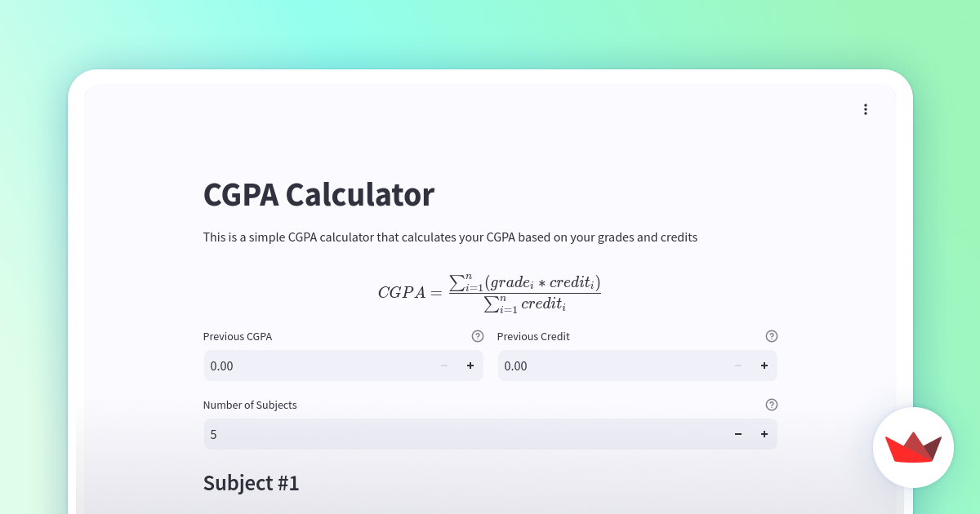The height and width of the screenshot is (514, 980).
Task: Decrease Previous Credit with minus button
Action: pyautogui.click(x=738, y=366)
